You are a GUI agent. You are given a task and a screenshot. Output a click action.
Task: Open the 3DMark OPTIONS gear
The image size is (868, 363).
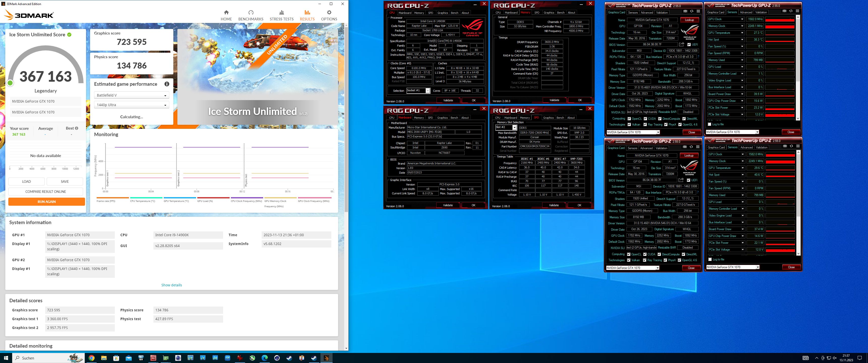329,15
